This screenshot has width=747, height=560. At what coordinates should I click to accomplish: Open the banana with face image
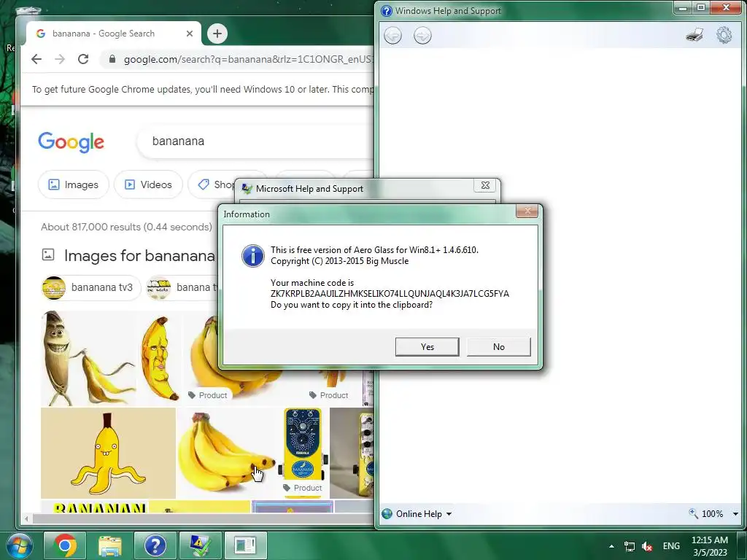tap(160, 358)
